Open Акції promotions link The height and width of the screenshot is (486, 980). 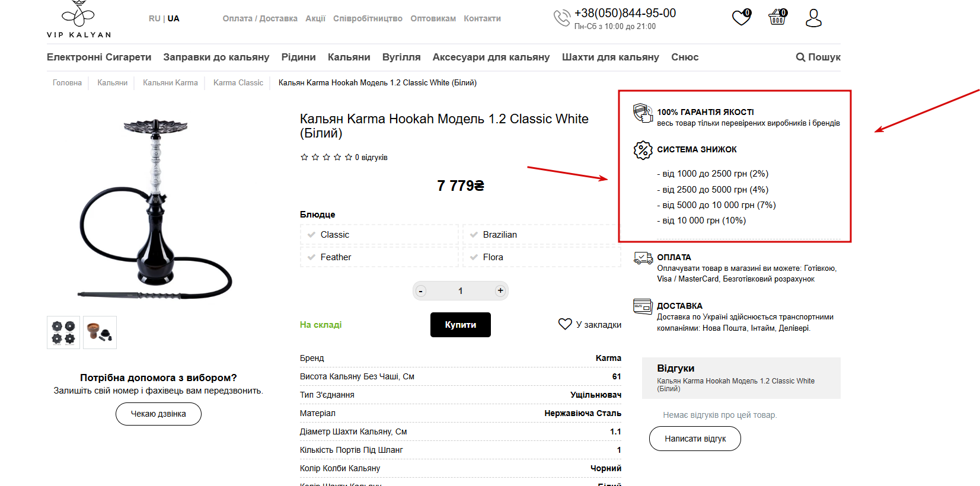pyautogui.click(x=315, y=18)
